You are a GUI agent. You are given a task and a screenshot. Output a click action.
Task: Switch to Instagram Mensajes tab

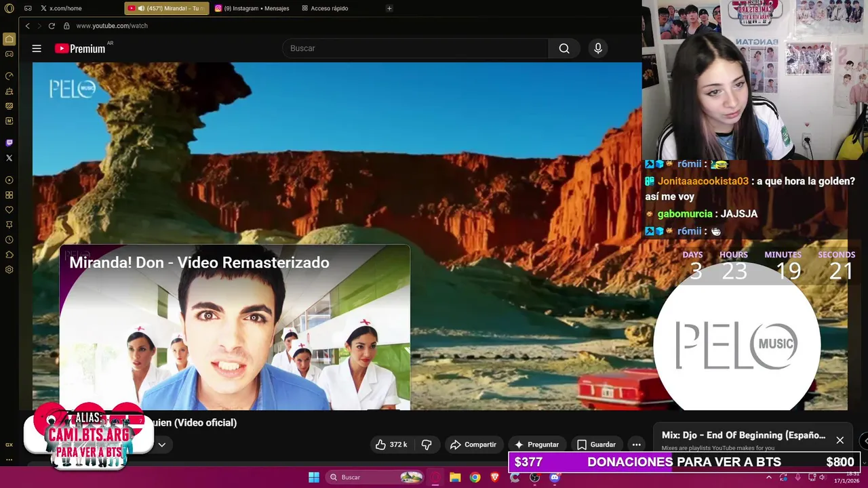252,8
